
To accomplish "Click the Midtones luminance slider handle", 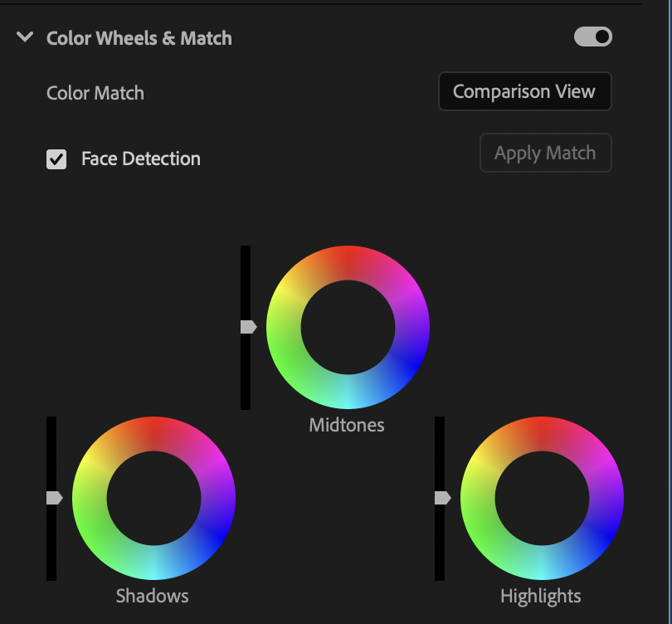I will click(x=248, y=327).
